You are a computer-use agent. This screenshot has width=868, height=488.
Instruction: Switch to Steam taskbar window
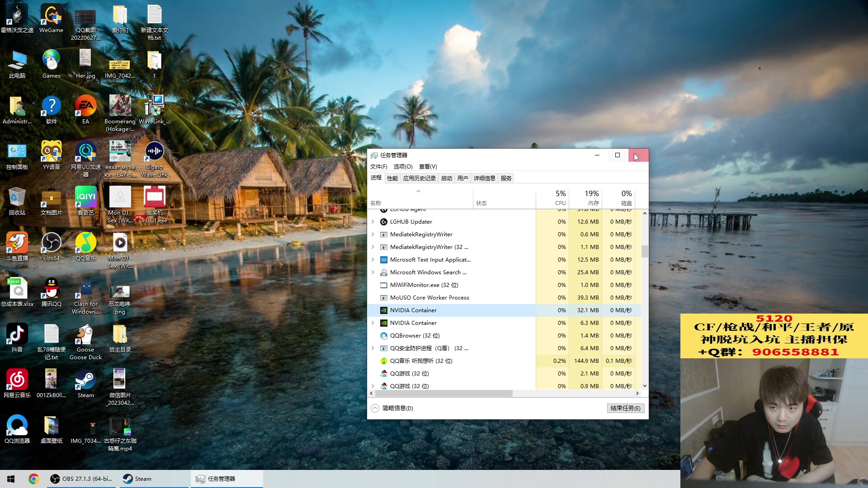click(x=154, y=479)
